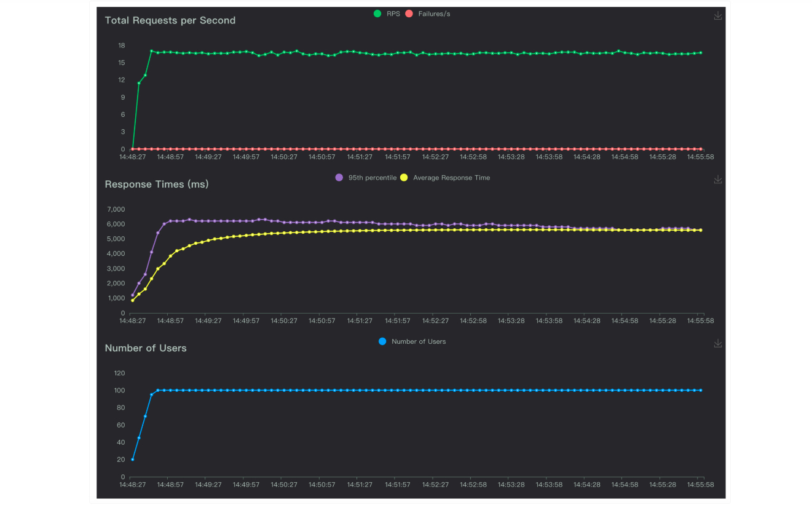
Task: Click the Total Requests per Second title
Action: pyautogui.click(x=170, y=20)
